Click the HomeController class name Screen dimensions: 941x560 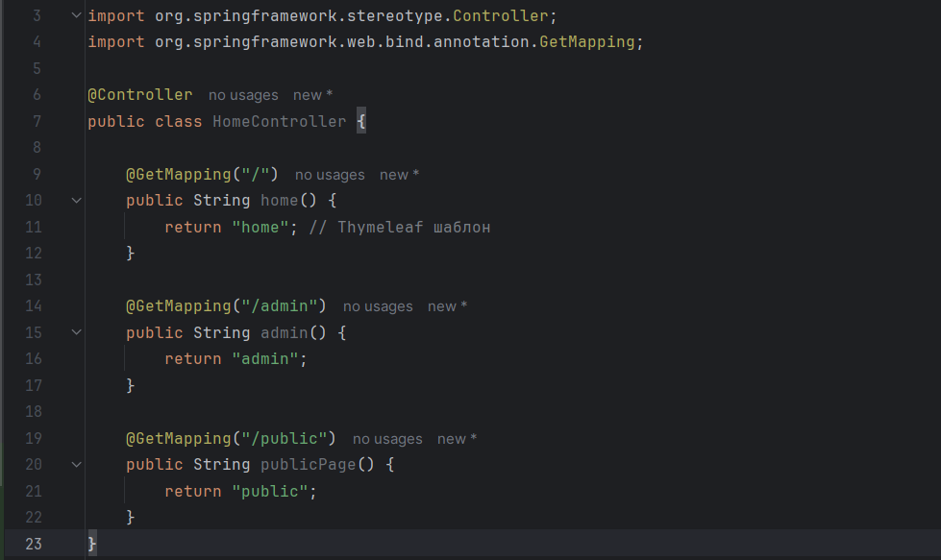pos(279,122)
